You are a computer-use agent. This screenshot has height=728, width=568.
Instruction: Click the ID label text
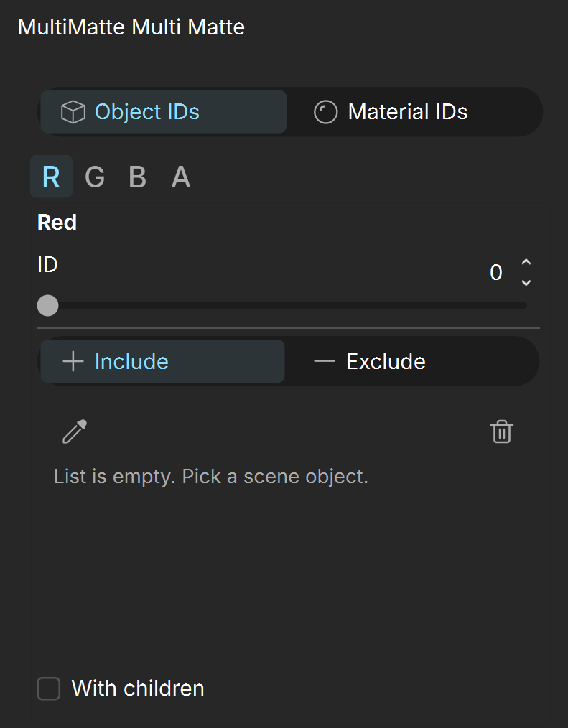(47, 265)
